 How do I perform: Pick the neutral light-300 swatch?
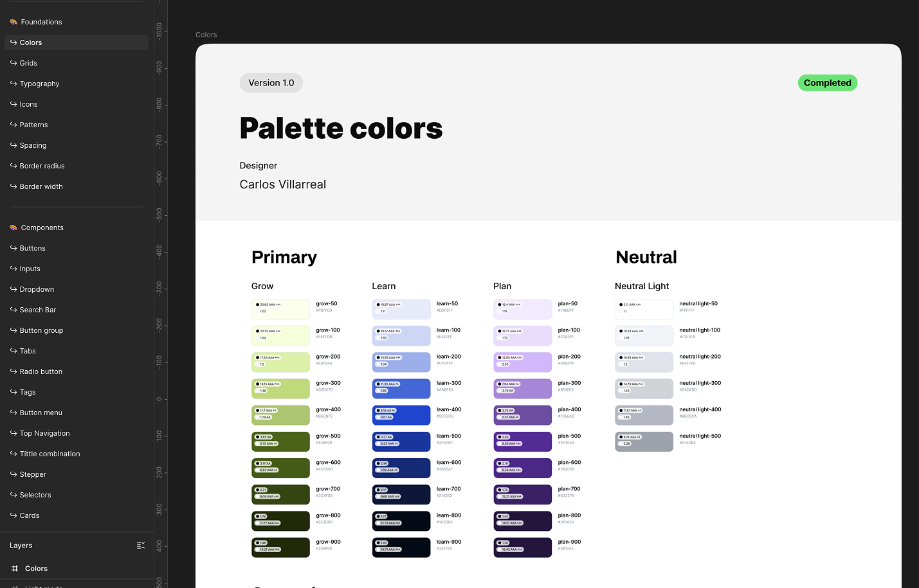pos(644,389)
